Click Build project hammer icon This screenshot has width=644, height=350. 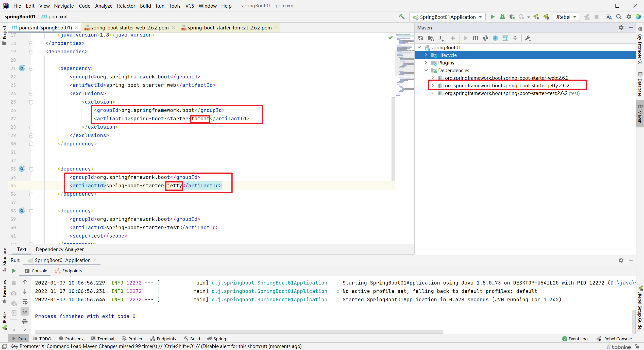tap(401, 17)
